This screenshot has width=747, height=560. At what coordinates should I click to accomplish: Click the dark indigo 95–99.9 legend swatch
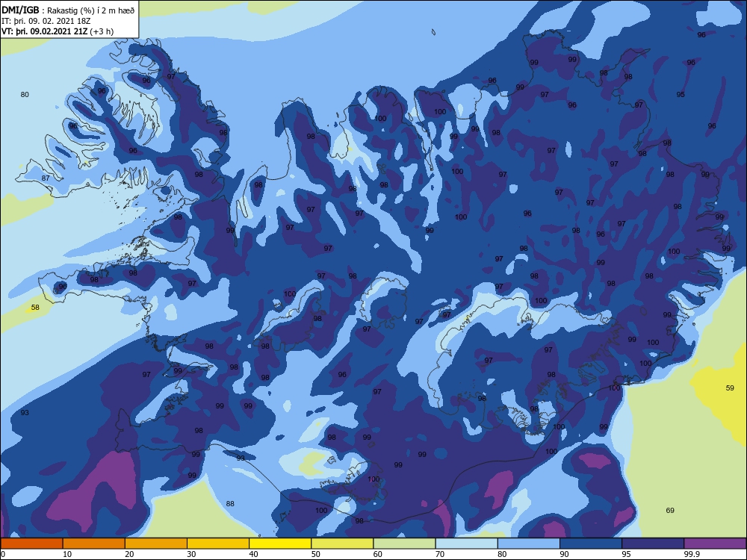[653, 544]
